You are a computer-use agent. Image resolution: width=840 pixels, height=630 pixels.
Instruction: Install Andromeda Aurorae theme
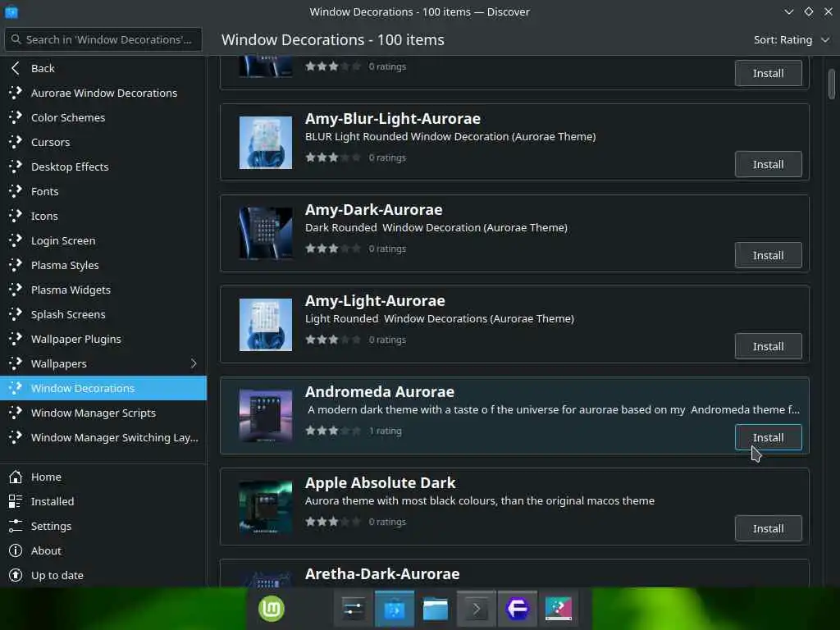coord(768,438)
